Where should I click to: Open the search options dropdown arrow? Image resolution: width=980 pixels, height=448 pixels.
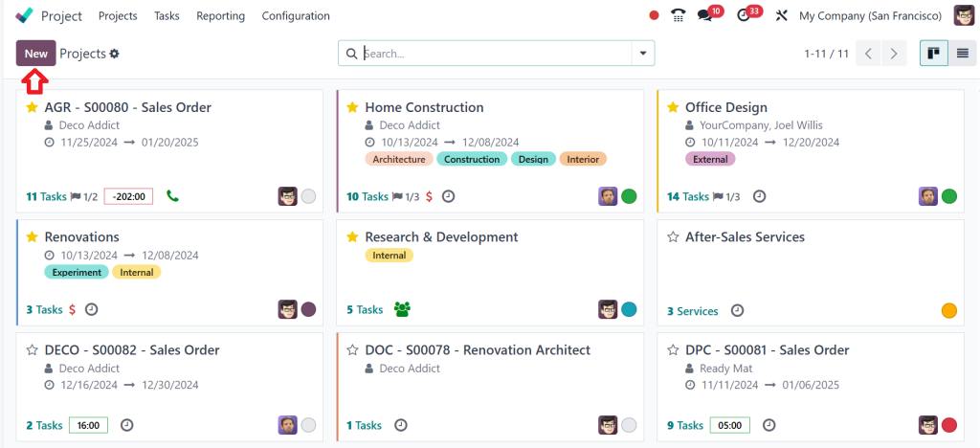point(643,53)
